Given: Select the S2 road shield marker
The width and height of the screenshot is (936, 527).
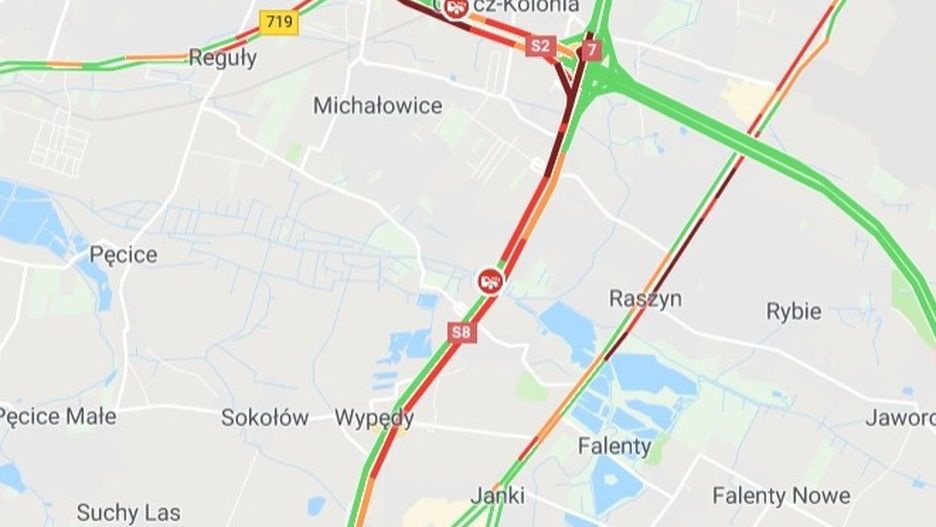Looking at the screenshot, I should [x=541, y=46].
